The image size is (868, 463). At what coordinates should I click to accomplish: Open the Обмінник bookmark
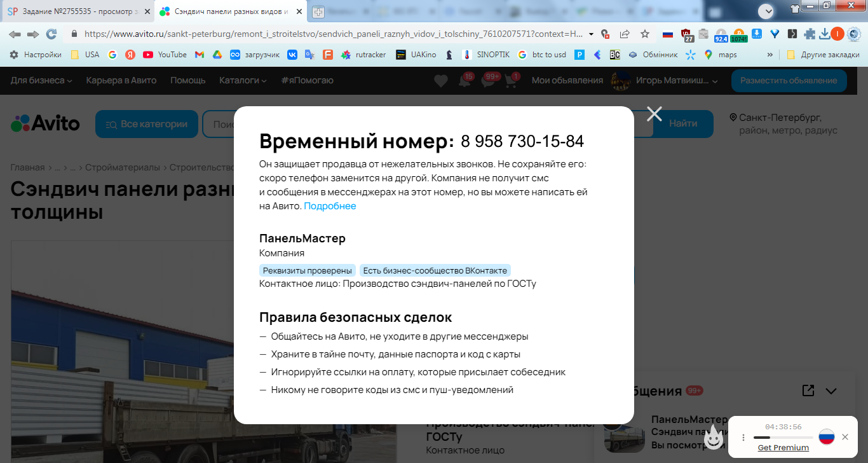[653, 55]
